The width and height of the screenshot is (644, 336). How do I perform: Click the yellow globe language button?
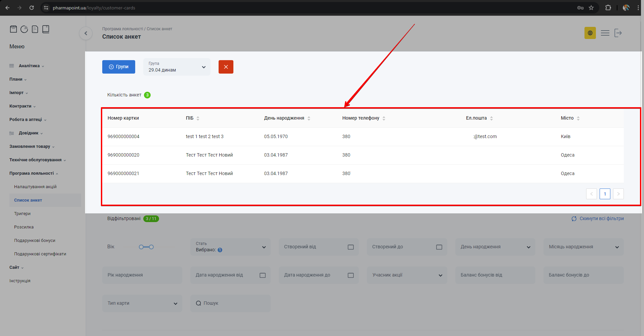tap(590, 33)
